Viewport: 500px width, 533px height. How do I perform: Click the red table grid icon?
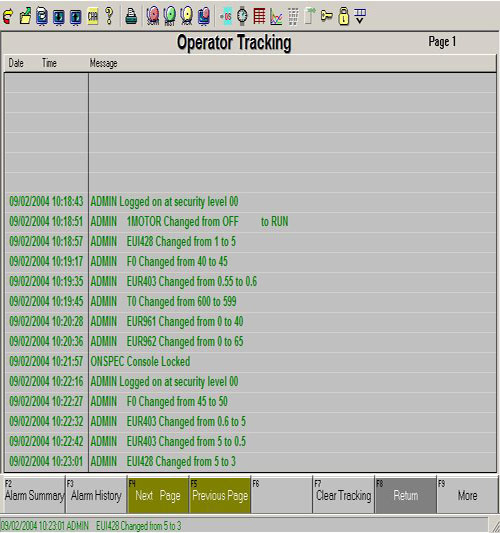click(x=259, y=16)
